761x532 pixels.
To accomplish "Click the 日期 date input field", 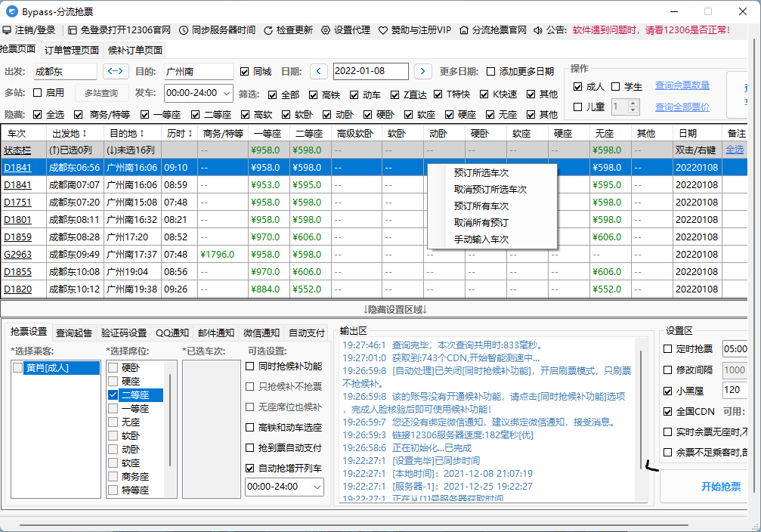I will (371, 71).
